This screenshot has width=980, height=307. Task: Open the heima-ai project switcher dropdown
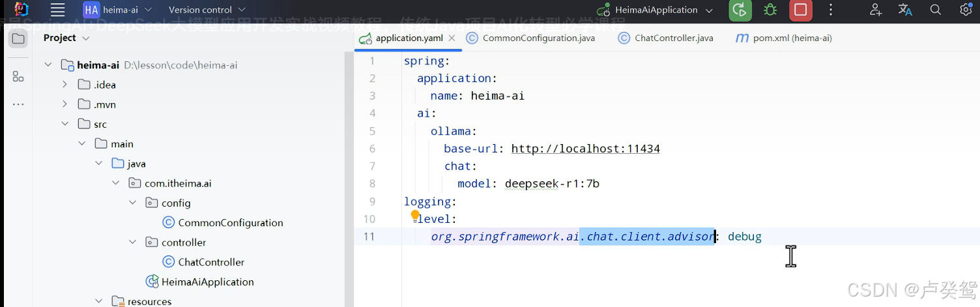(x=117, y=10)
